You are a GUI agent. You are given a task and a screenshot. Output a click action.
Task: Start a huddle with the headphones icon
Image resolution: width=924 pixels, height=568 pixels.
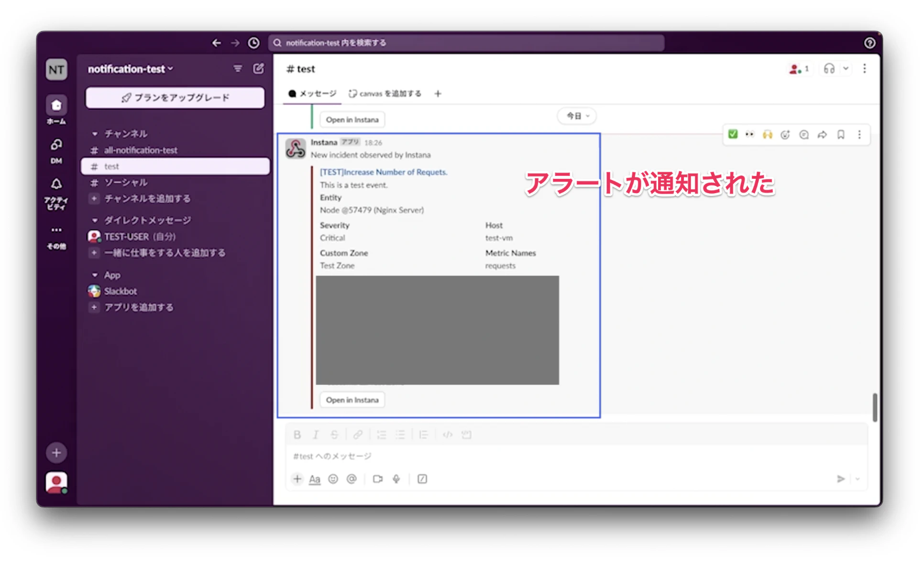click(829, 69)
